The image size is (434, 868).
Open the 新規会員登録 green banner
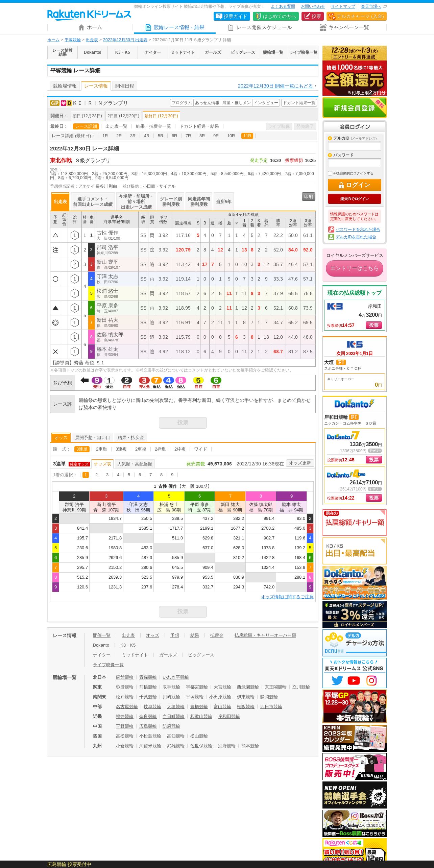click(355, 107)
